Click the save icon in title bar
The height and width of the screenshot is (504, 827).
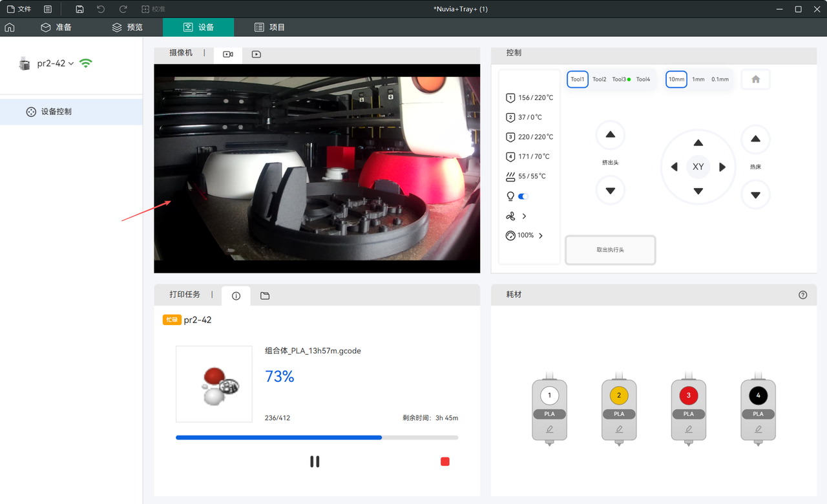pos(79,9)
